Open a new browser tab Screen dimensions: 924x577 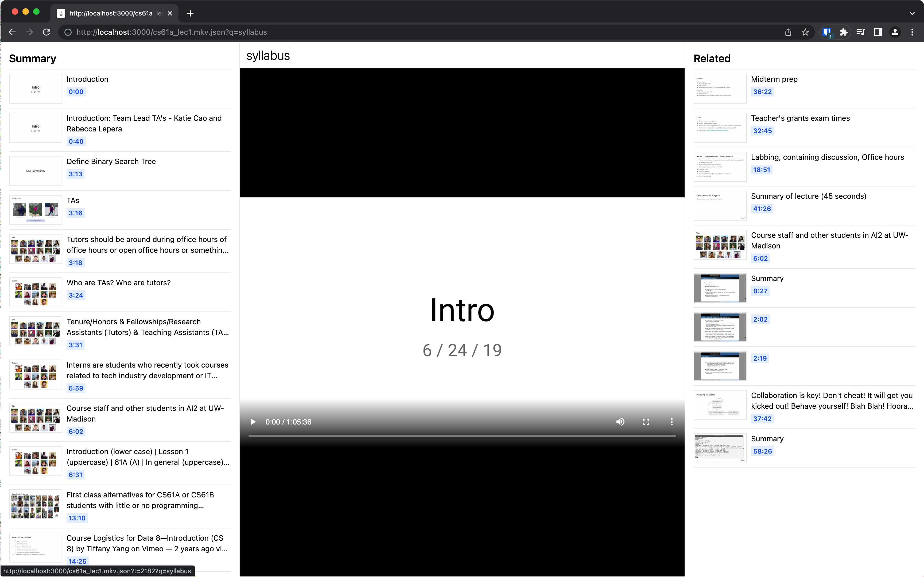pyautogui.click(x=190, y=13)
